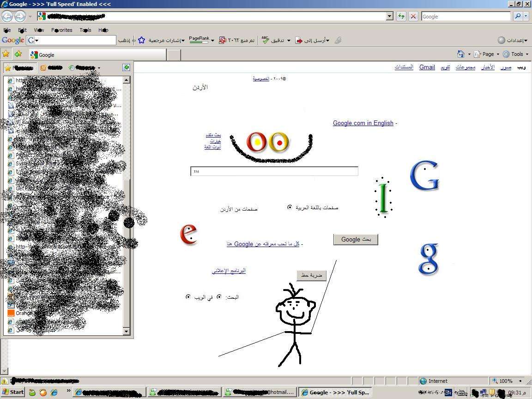Go forward with the browser Forward arrow
Screen dimensions: 532x399
point(20,16)
